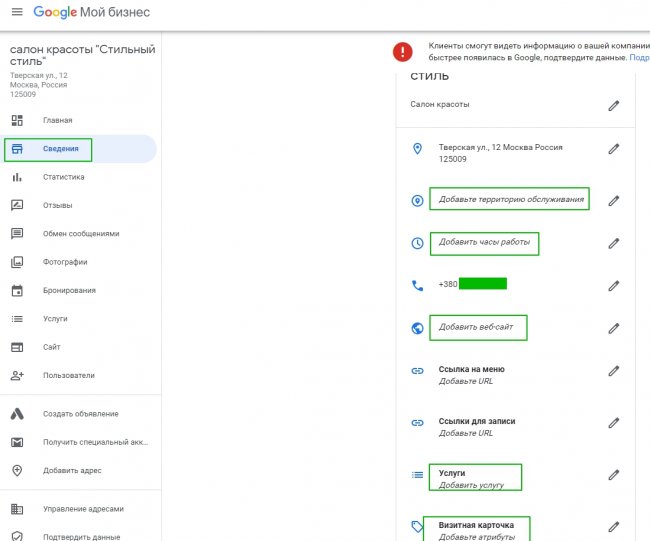This screenshot has height=541, width=650.
Task: Click pencil icon next to phone number
Action: click(614, 285)
